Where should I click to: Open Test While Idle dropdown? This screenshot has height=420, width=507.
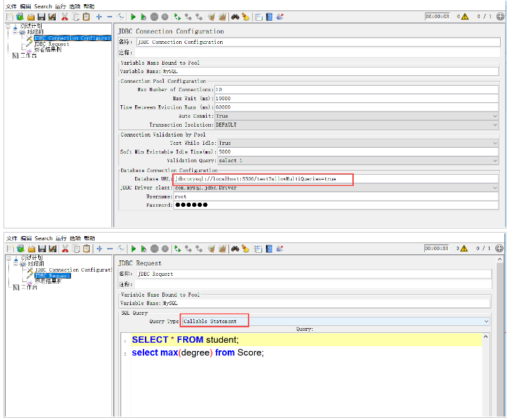coord(358,143)
